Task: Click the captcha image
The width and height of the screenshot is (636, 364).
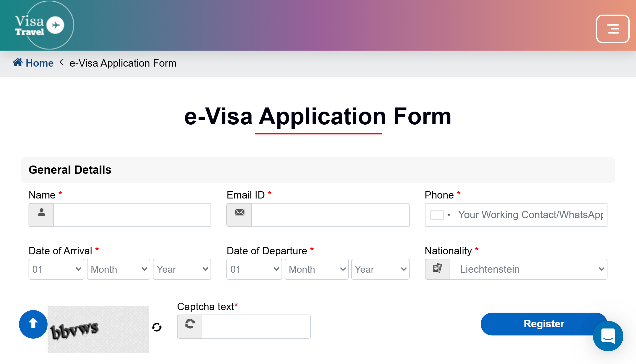Action: tap(98, 329)
